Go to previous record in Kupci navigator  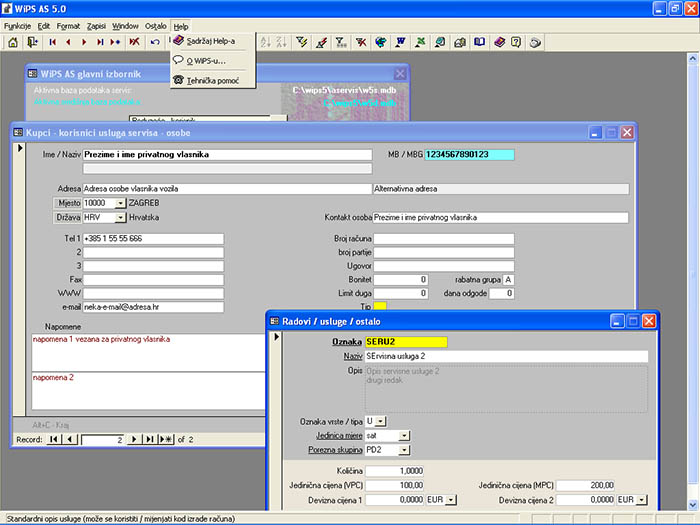(70, 440)
